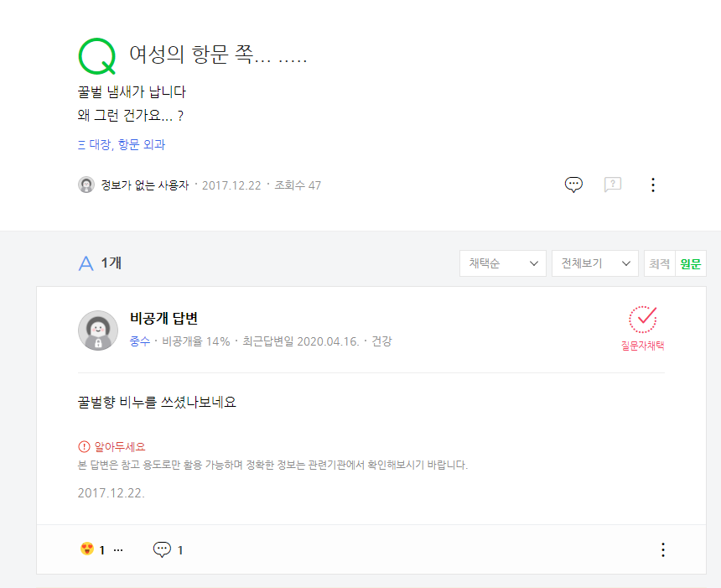This screenshot has width=721, height=588.
Task: Click the 비공개 답변 answerer name
Action: point(163,318)
